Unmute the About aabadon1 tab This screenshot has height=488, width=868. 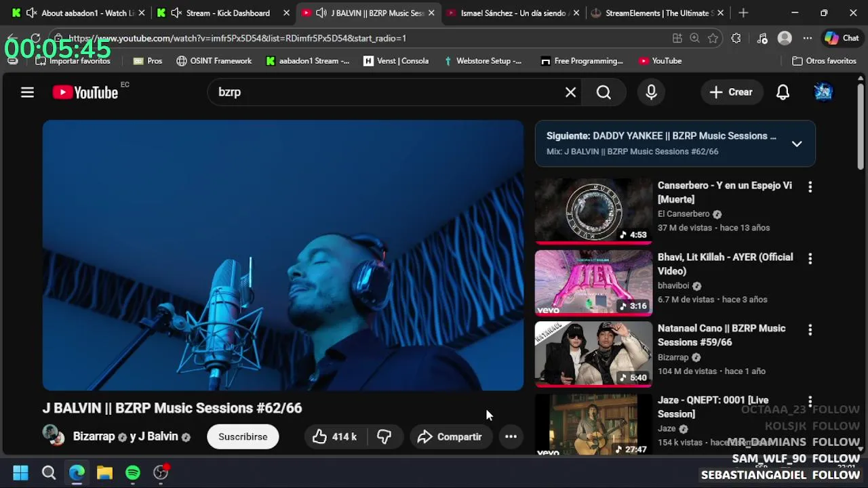click(31, 13)
